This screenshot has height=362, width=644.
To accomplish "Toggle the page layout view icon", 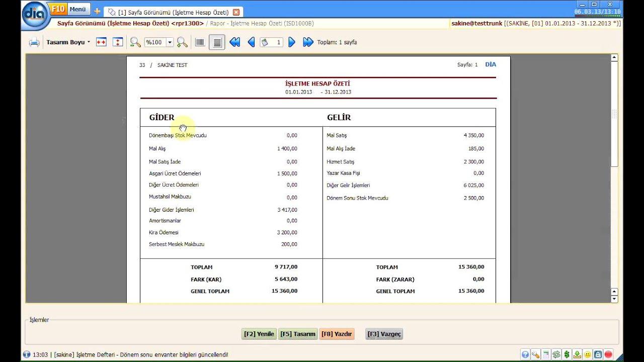I will click(x=217, y=42).
